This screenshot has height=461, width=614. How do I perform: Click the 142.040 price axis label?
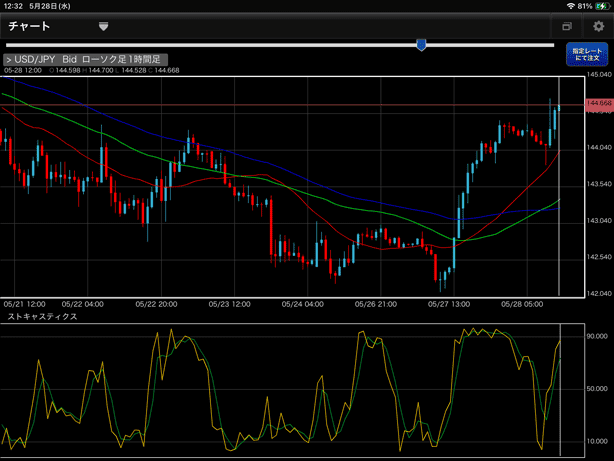599,293
